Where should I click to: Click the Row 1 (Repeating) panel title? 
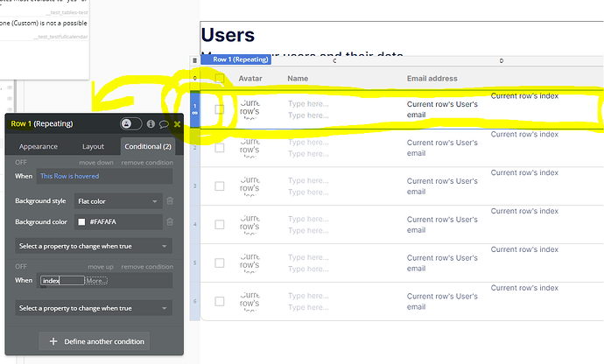pos(42,123)
